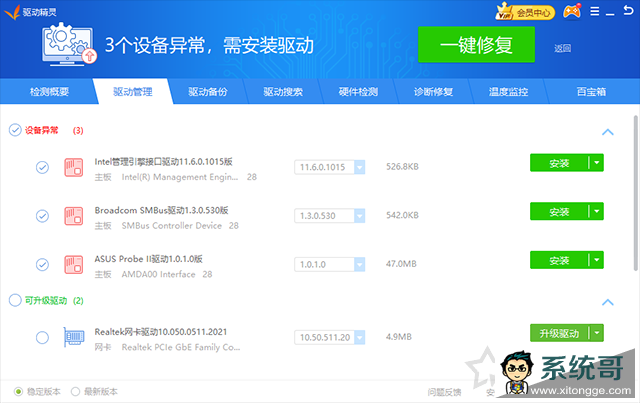640x403 pixels.
Task: Switch to the 检测概要 tab
Action: (x=49, y=91)
